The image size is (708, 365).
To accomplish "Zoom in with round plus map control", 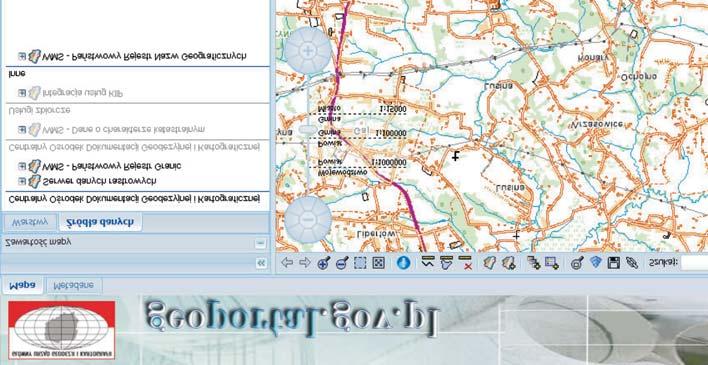I will pos(308,50).
